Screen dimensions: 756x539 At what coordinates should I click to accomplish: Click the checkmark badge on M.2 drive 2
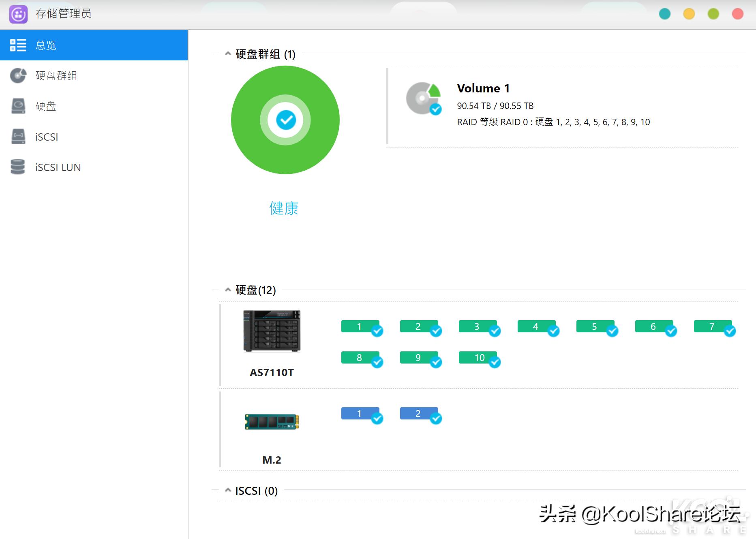coord(436,418)
